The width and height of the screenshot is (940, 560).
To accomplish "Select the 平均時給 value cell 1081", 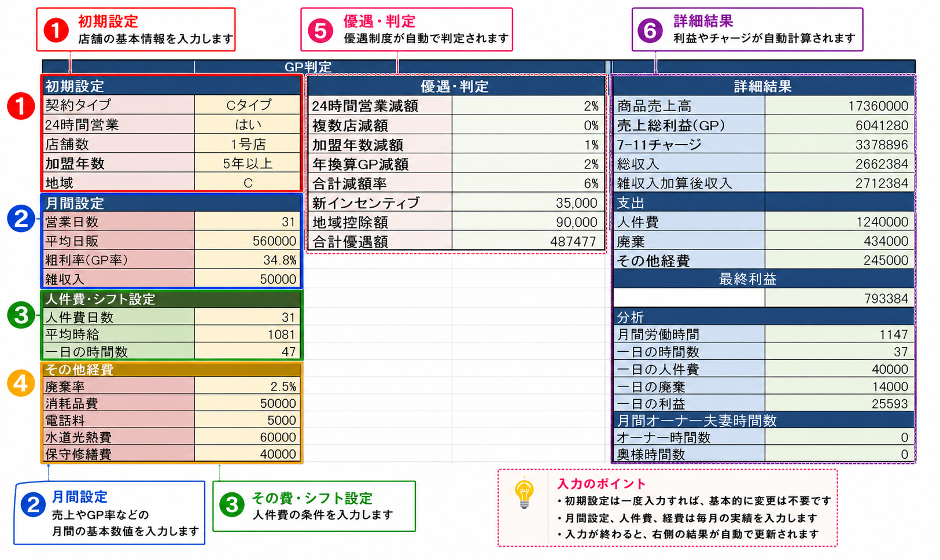I will (248, 334).
